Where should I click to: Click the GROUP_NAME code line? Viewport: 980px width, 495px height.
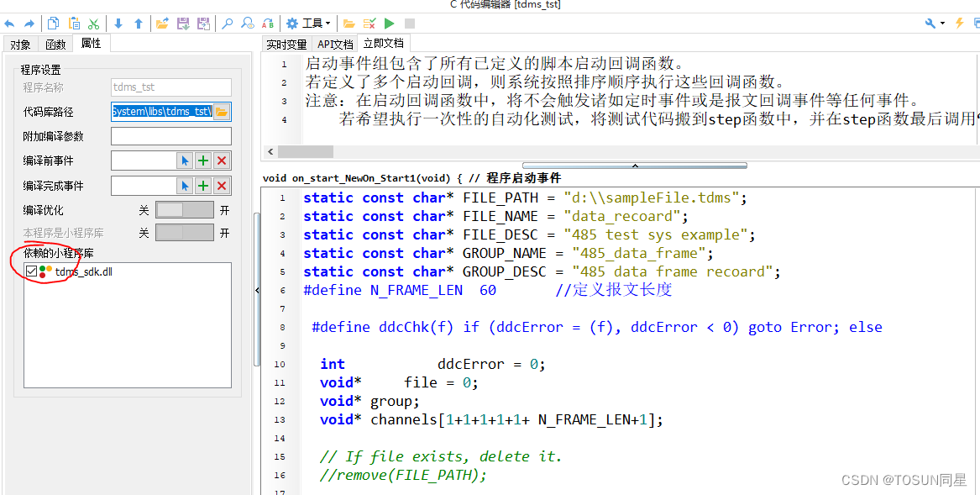pyautogui.click(x=508, y=253)
